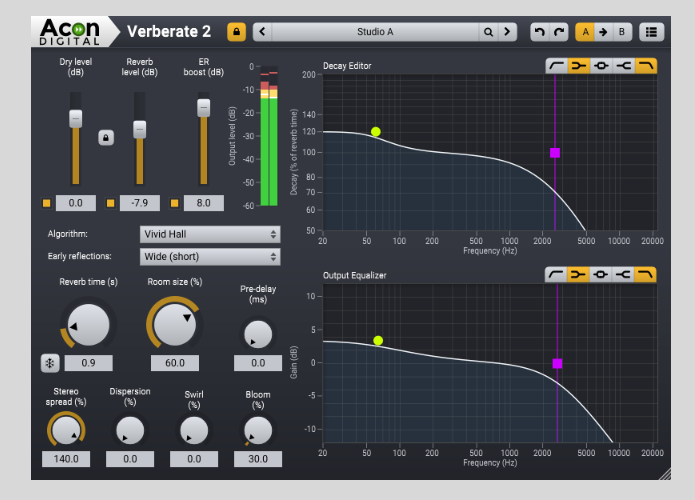
Task: Click the Room size 60.0 field
Action: point(175,363)
